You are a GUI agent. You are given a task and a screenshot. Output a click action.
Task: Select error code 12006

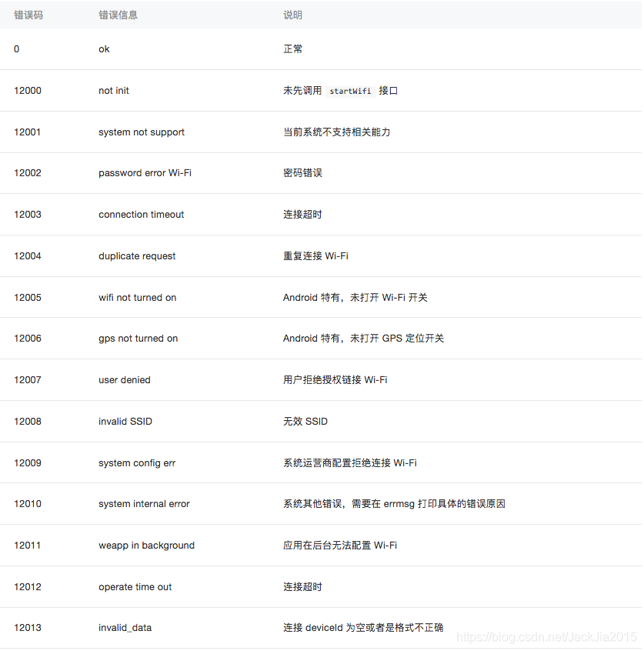click(28, 339)
